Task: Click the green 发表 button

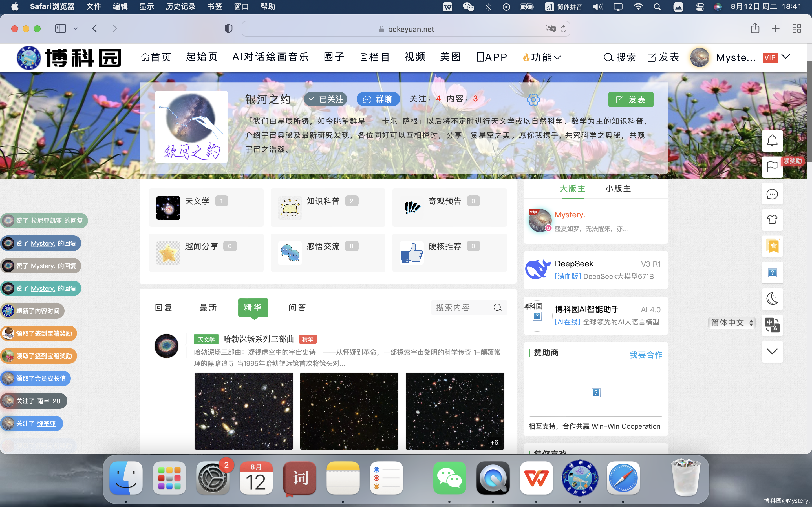Action: coord(630,100)
